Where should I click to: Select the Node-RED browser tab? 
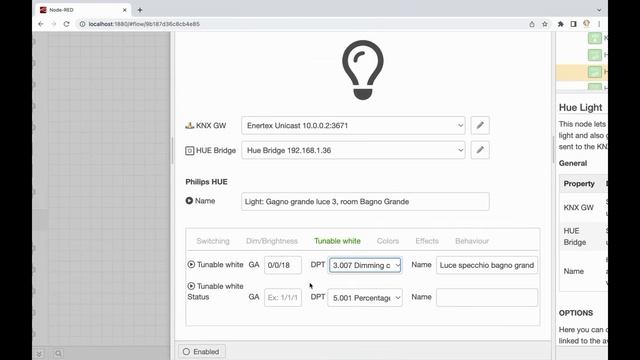tap(83, 10)
